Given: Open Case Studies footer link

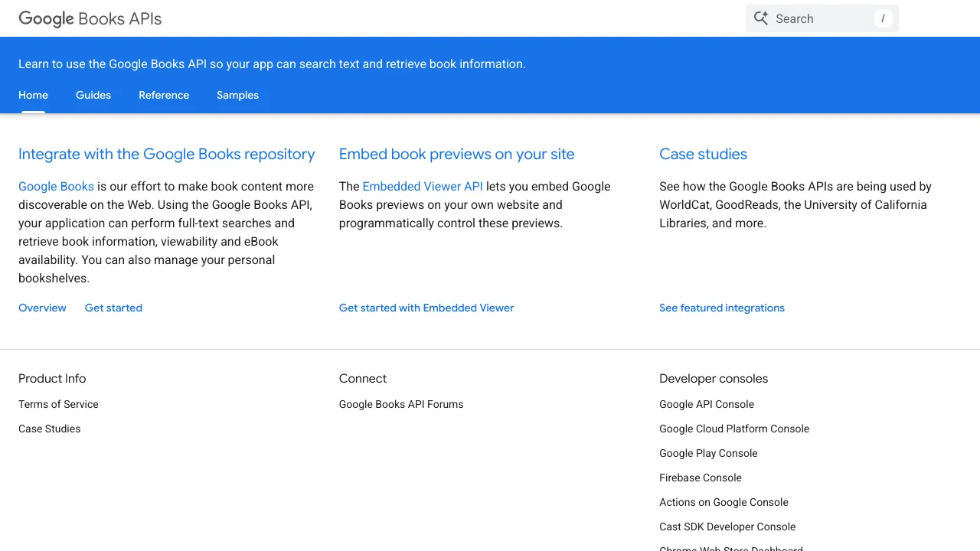Looking at the screenshot, I should tap(49, 429).
